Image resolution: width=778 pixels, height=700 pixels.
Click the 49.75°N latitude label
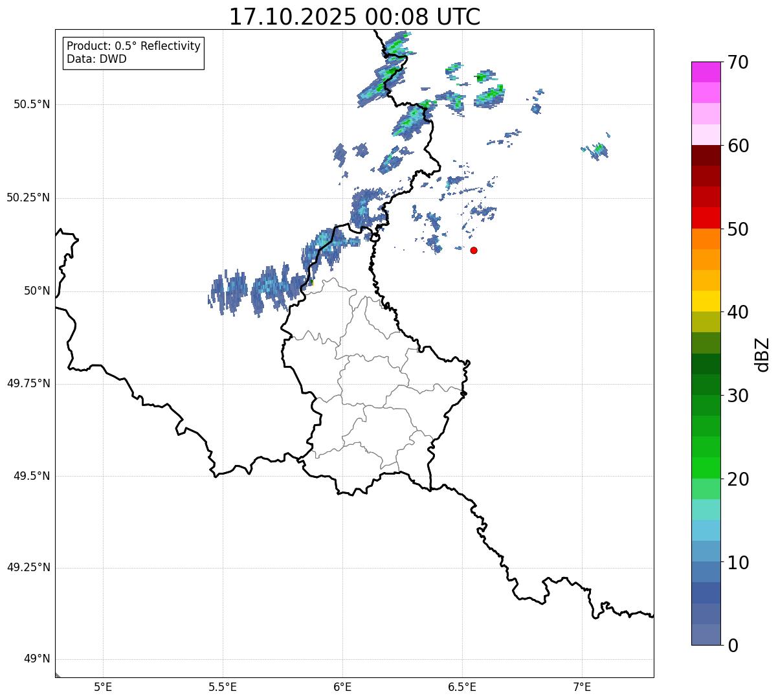point(28,383)
